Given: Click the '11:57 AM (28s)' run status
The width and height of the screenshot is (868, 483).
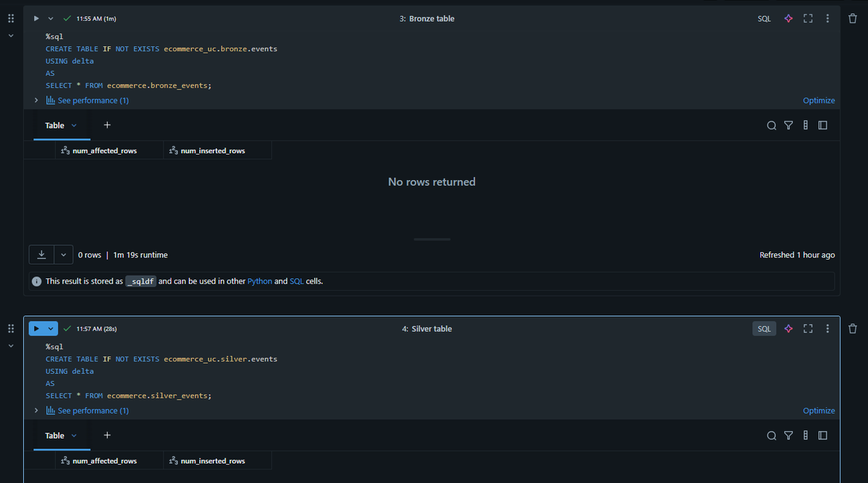Looking at the screenshot, I should click(96, 329).
